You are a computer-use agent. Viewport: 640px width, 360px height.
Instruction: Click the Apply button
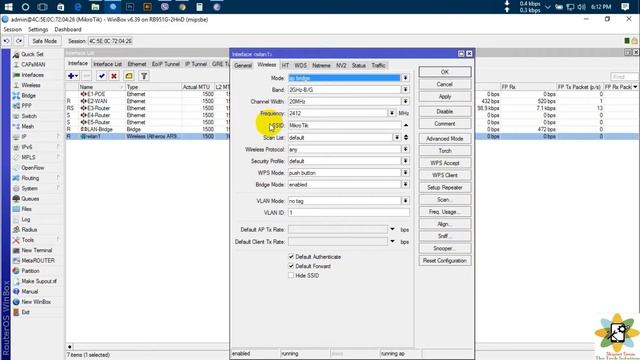click(445, 97)
